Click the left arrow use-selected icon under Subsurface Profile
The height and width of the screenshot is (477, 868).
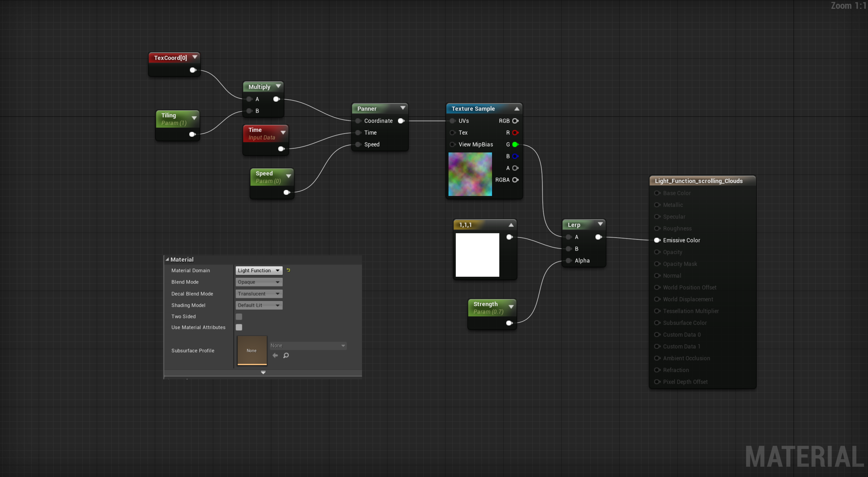tap(275, 355)
